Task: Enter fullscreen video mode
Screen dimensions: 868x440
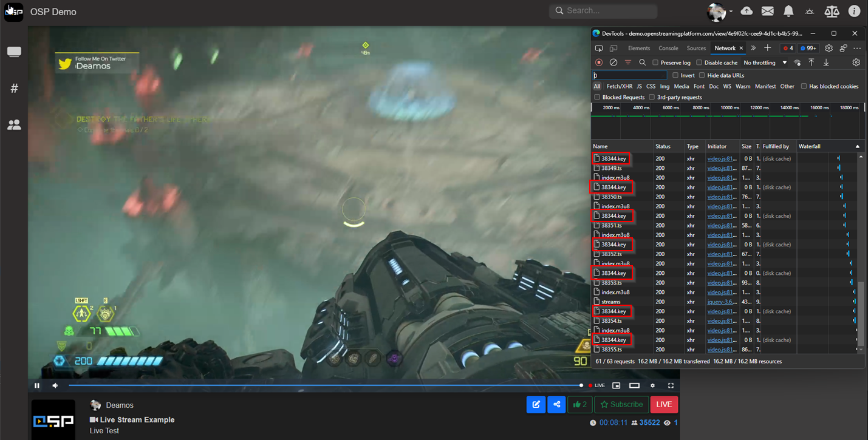Action: click(x=671, y=385)
